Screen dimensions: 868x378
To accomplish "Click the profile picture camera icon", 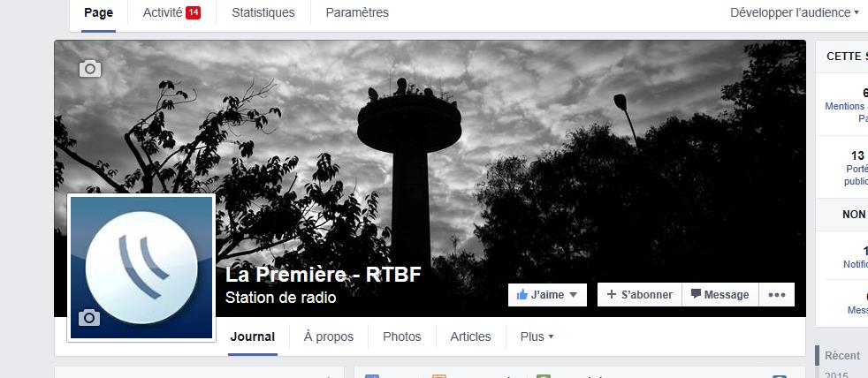I will click(x=89, y=318).
